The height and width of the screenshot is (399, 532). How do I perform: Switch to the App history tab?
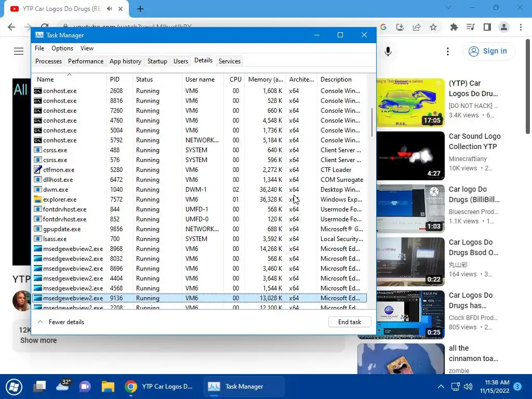click(125, 61)
